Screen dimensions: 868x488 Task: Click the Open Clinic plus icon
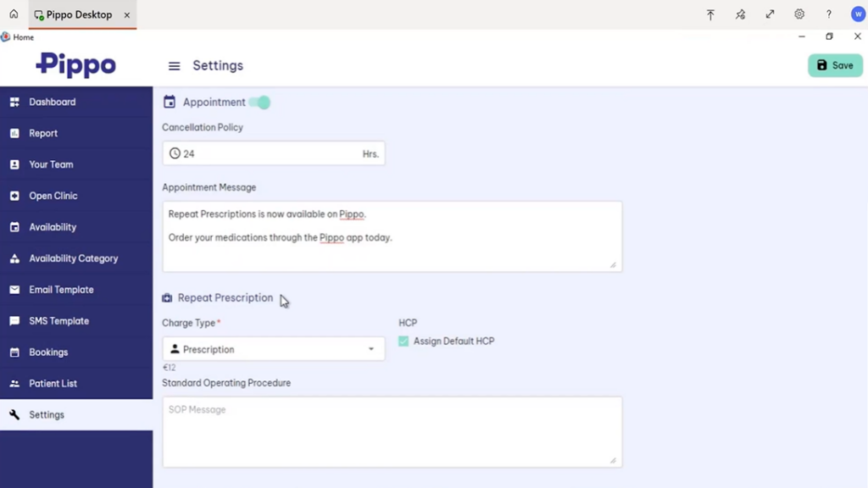click(14, 196)
